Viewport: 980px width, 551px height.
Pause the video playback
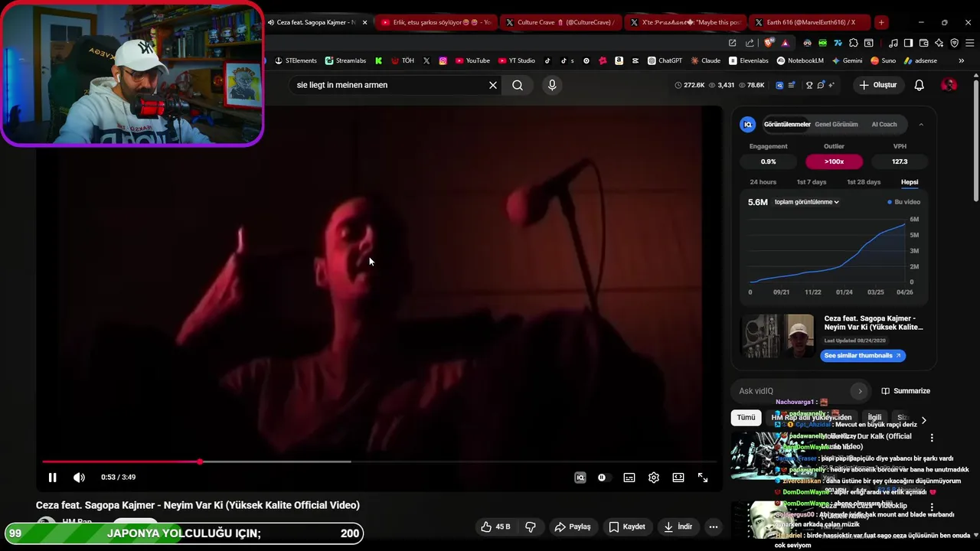(x=52, y=478)
